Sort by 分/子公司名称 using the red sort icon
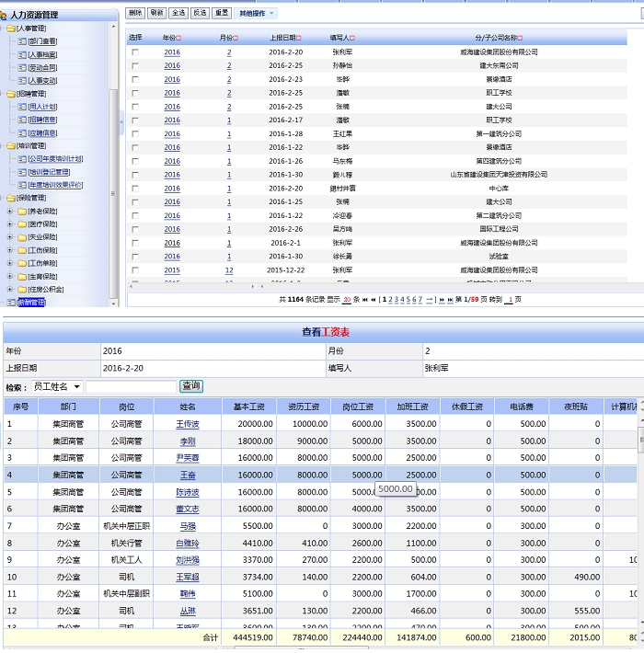Screen dimensions: 644x653 (520, 38)
